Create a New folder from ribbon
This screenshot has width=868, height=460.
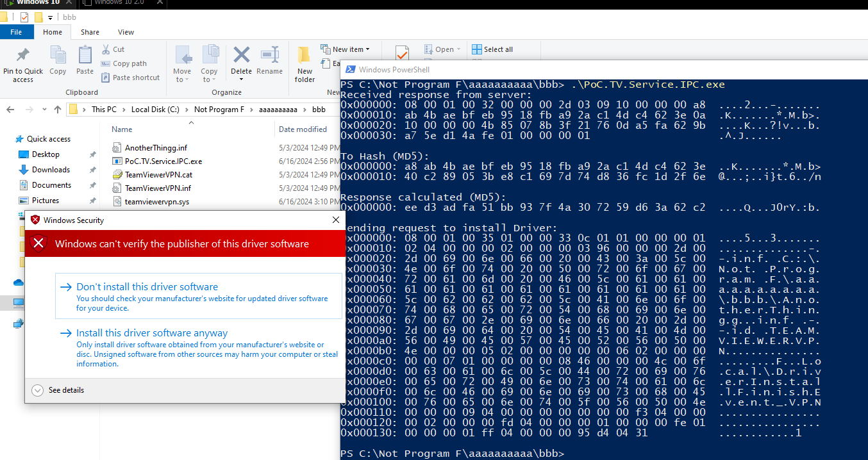305,65
